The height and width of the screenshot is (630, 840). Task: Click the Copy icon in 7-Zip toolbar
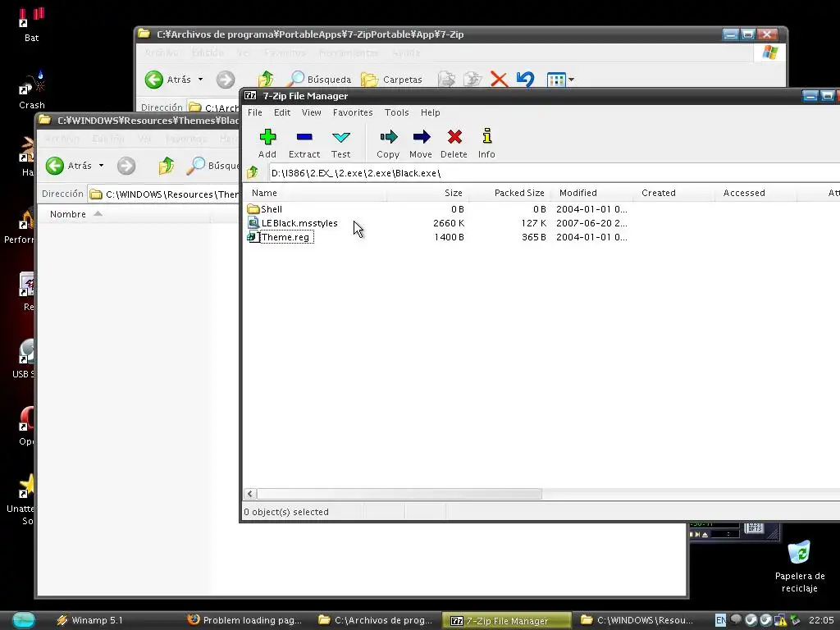388,143
